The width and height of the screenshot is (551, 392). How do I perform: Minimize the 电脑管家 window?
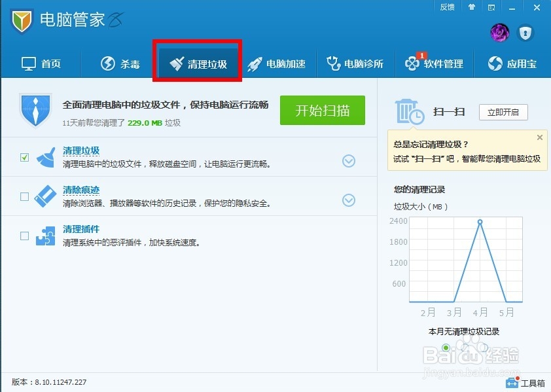pyautogui.click(x=512, y=8)
